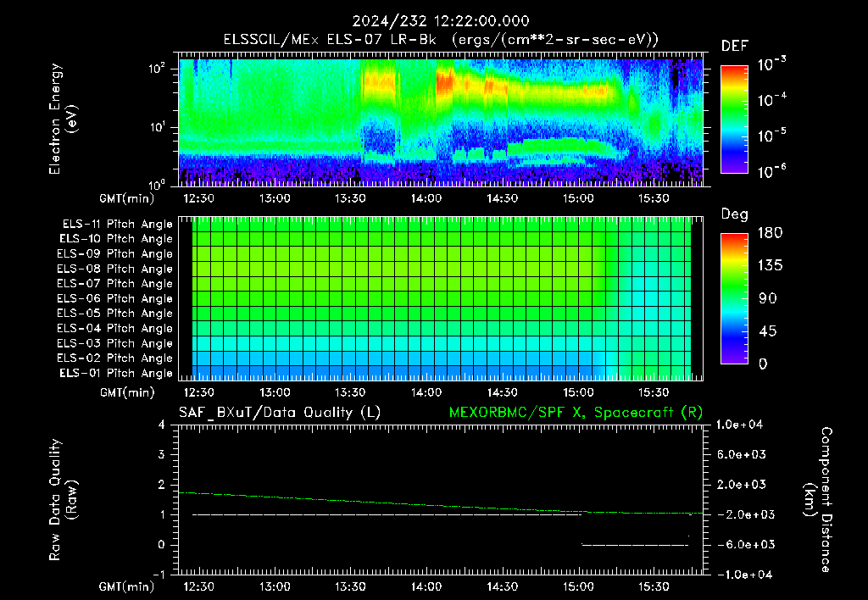Click the 180 label on Deg scale

[770, 233]
